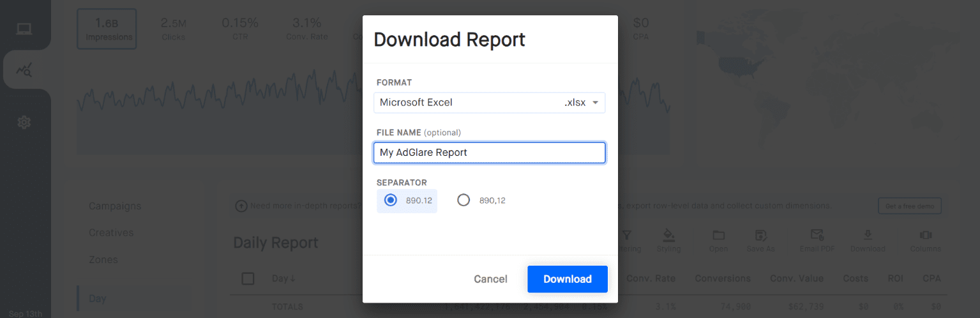Toggle the select-all checkbox in table header
This screenshot has width=980, height=318.
(x=248, y=278)
